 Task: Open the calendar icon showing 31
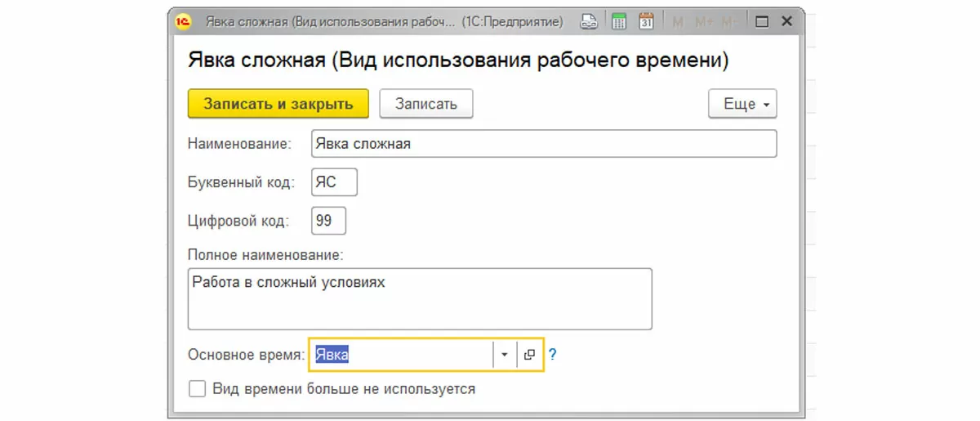pos(646,22)
